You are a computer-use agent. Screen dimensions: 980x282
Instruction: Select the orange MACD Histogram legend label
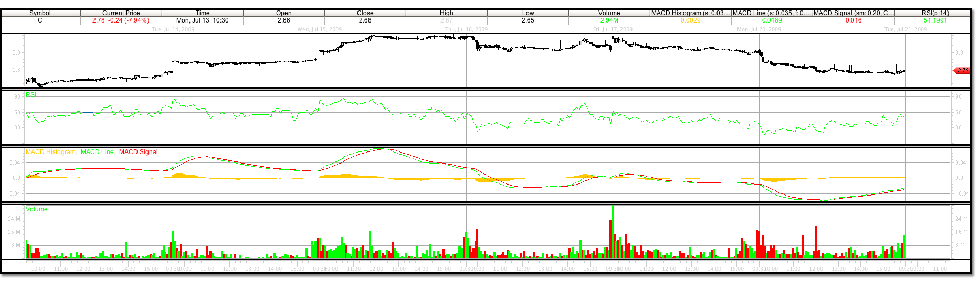click(x=50, y=152)
